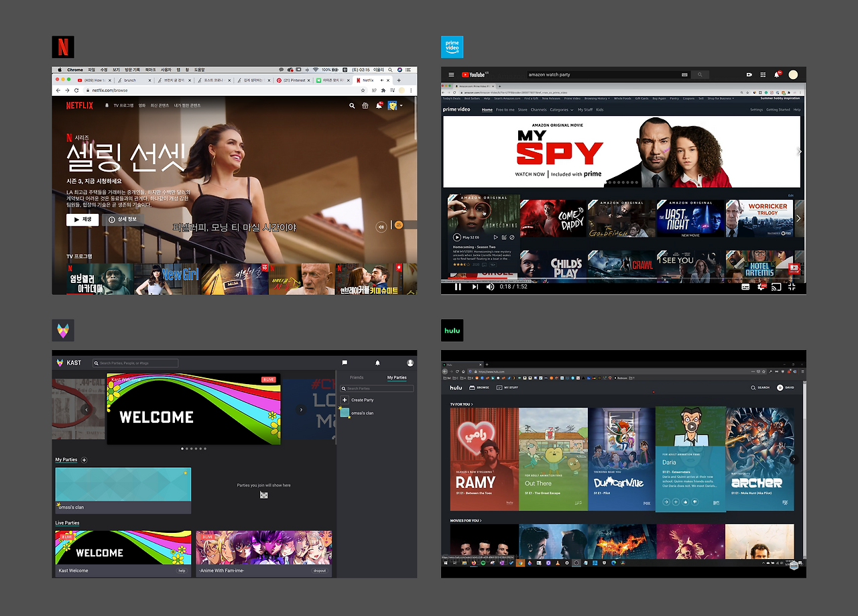Mute the YouTube player volume

point(490,287)
